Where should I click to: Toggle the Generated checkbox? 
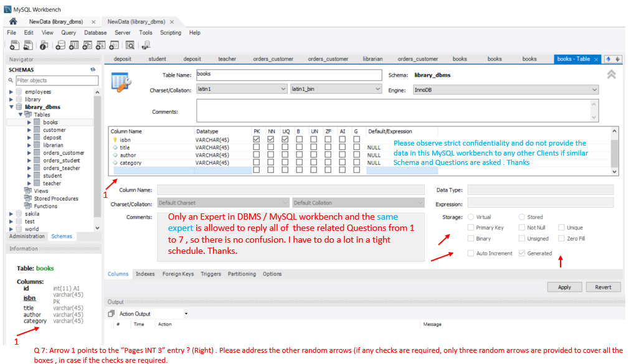[522, 253]
